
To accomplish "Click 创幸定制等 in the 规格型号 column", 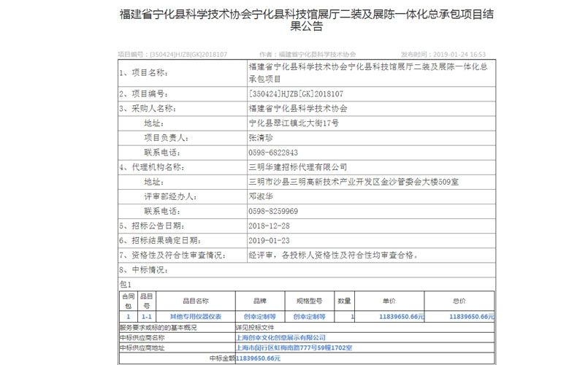I will click(x=310, y=317).
